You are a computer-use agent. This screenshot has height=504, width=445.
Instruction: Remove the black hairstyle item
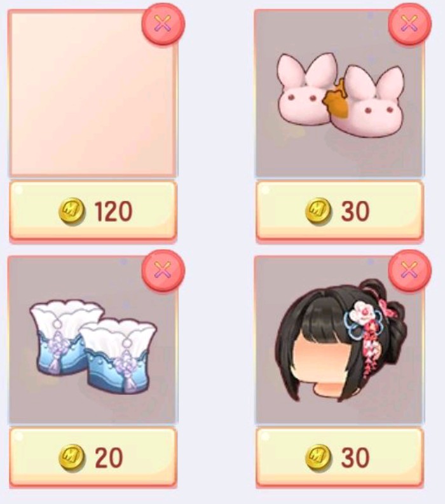(409, 270)
